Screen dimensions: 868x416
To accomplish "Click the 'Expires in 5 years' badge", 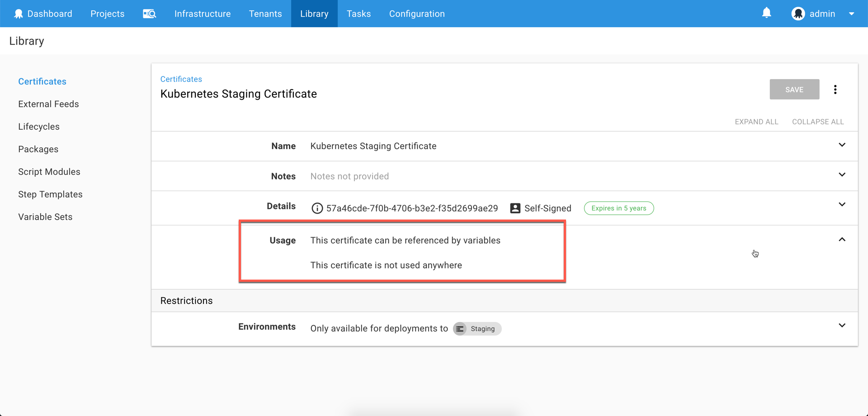I will pyautogui.click(x=618, y=208).
